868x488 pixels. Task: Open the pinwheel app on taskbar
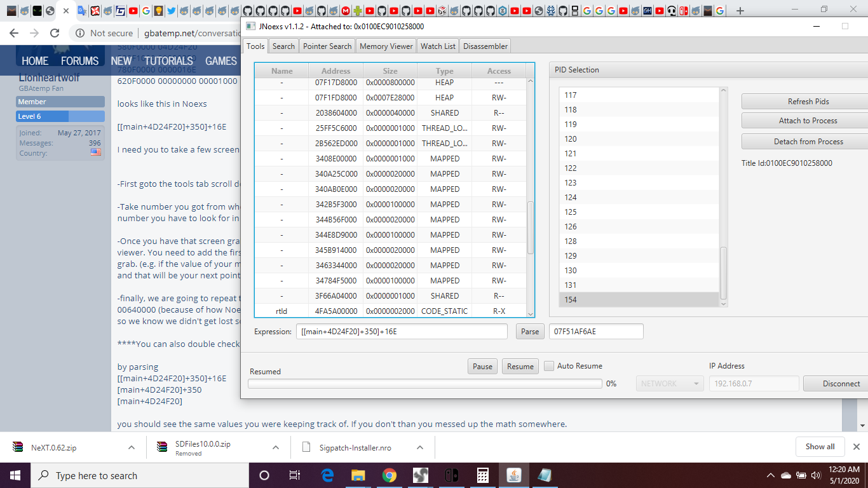pos(421,475)
